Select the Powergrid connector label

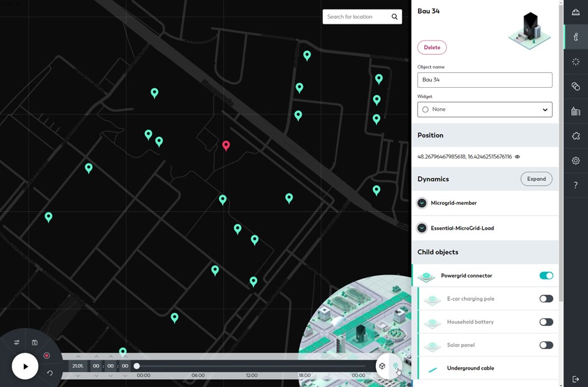(x=466, y=276)
